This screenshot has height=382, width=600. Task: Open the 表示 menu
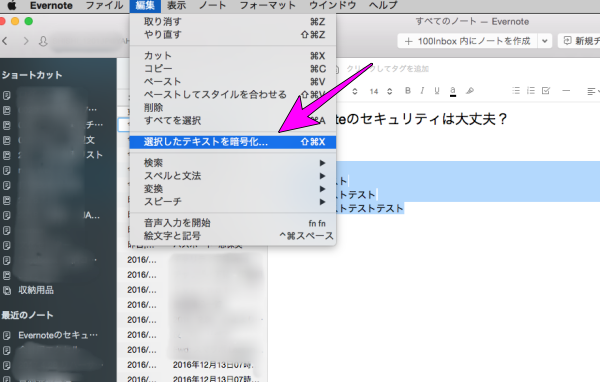(x=176, y=5)
